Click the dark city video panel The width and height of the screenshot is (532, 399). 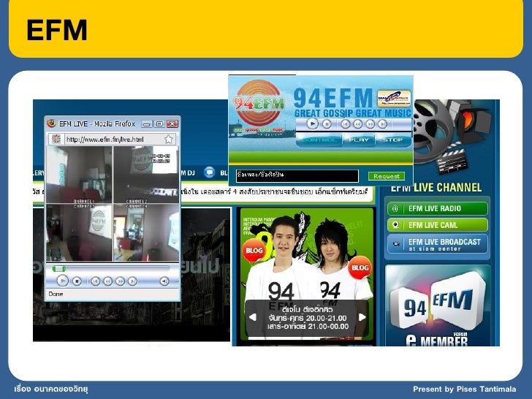(132, 275)
